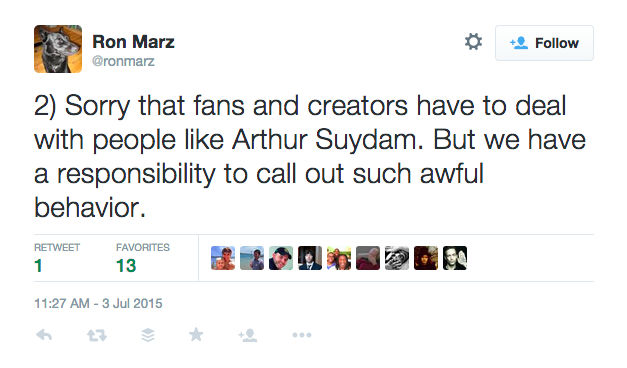Favorite the tweet with the star icon
Viewport: 627px width, 368px height.
click(196, 334)
